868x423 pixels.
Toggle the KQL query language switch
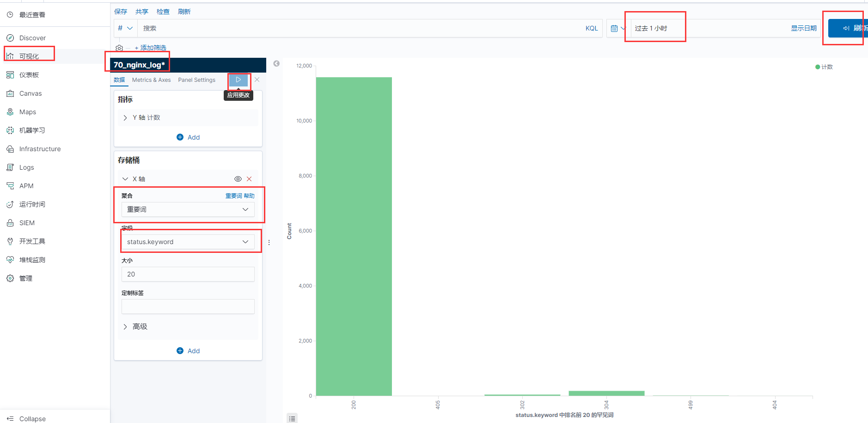click(x=591, y=28)
